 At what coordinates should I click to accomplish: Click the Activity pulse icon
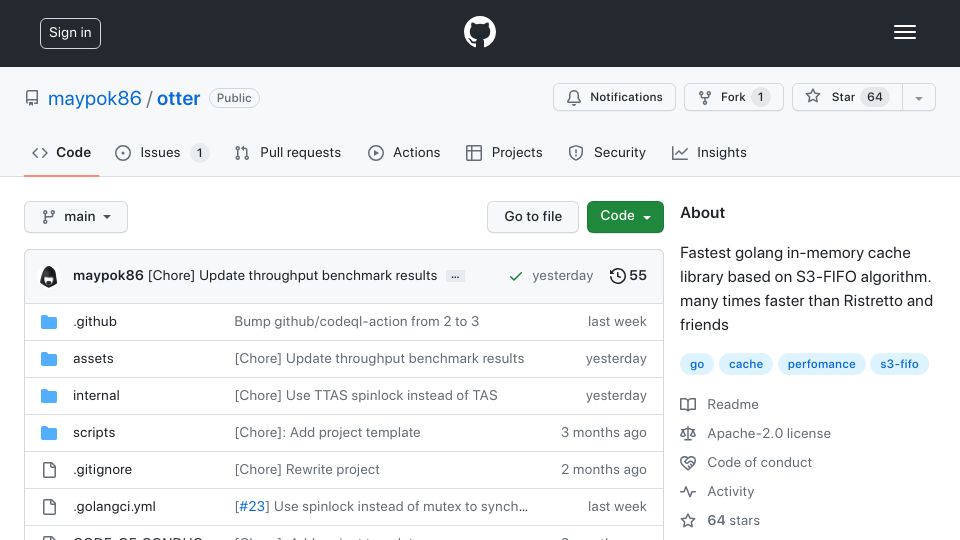pos(688,492)
